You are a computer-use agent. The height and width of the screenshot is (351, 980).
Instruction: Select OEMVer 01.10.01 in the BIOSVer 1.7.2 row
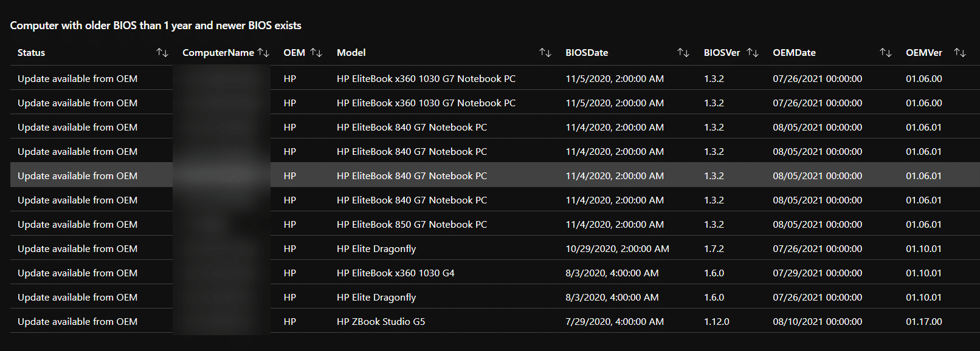coord(924,249)
